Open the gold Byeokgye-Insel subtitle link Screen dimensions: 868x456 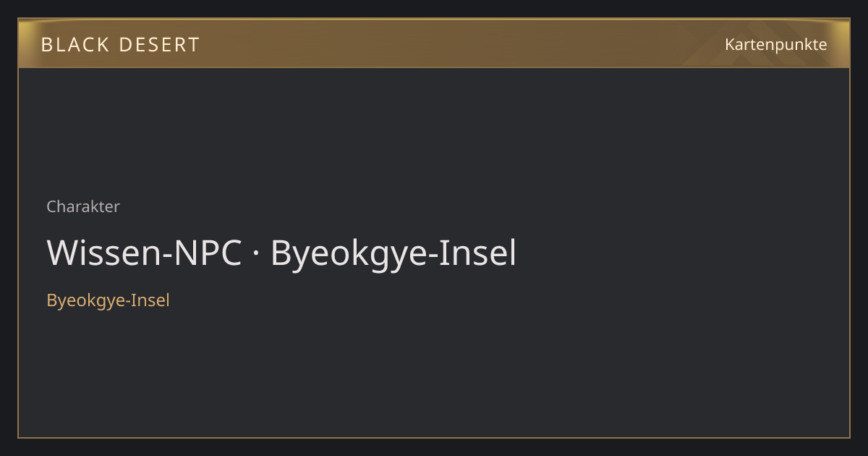[108, 300]
